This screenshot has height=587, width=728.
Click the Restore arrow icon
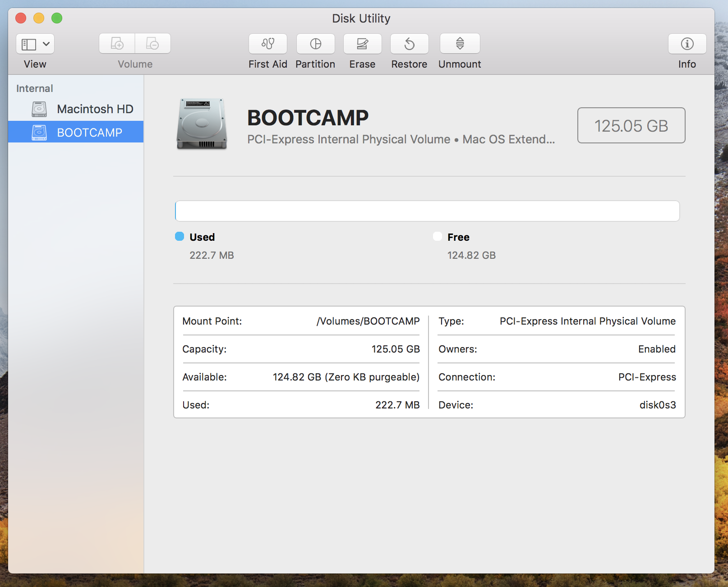coord(410,44)
